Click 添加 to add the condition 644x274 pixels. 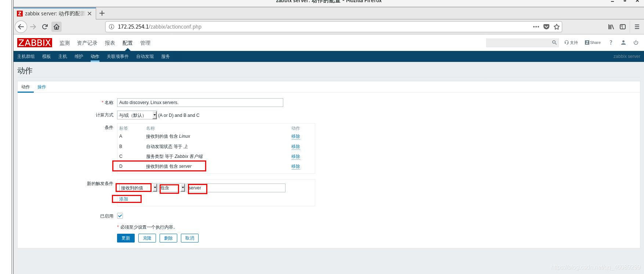[x=123, y=199]
